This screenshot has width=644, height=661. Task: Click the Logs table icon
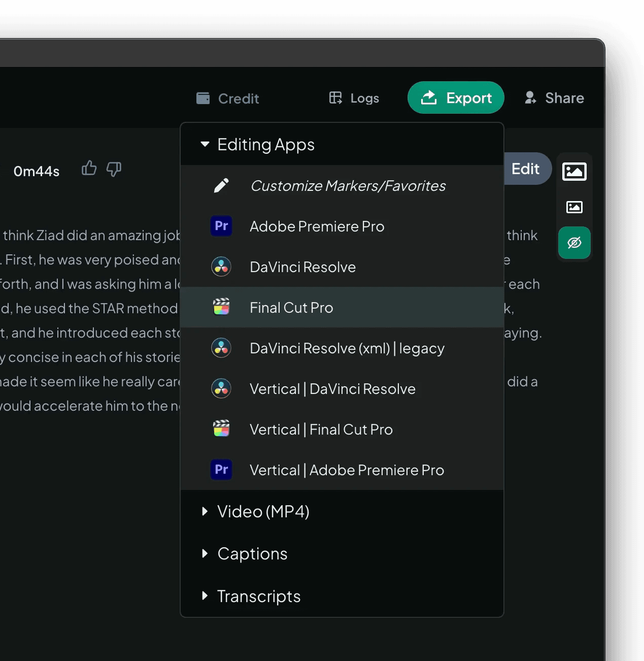point(335,97)
